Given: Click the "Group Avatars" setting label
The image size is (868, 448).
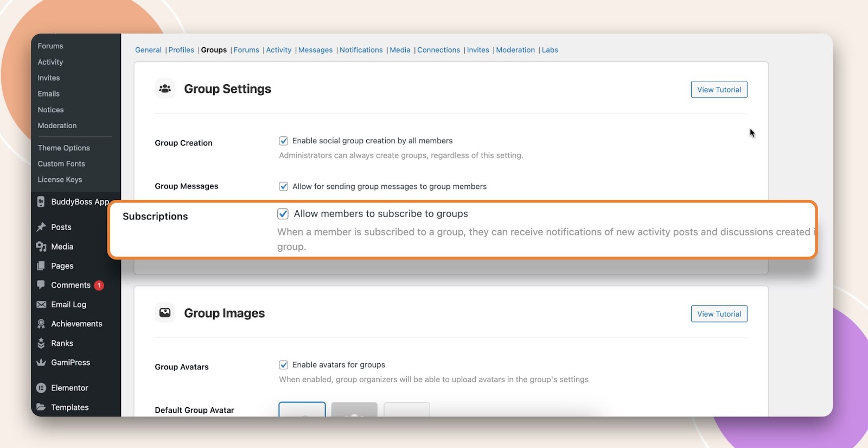Looking at the screenshot, I should tap(182, 367).
